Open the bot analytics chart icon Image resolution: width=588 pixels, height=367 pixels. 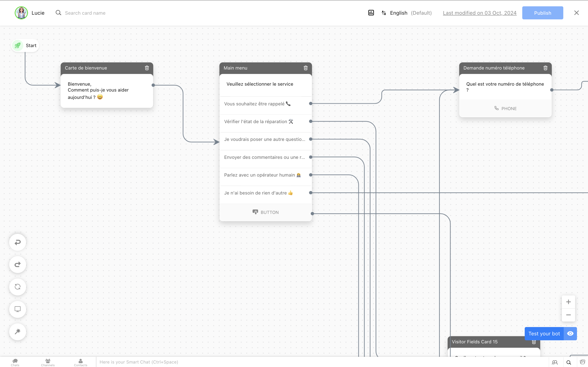(371, 13)
